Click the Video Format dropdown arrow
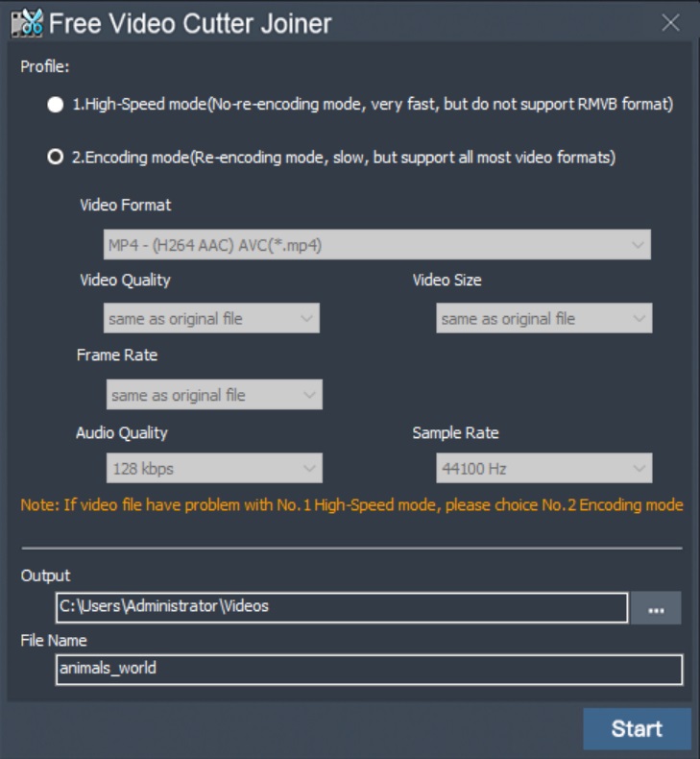Screen dimensions: 700x759 [x=638, y=245]
